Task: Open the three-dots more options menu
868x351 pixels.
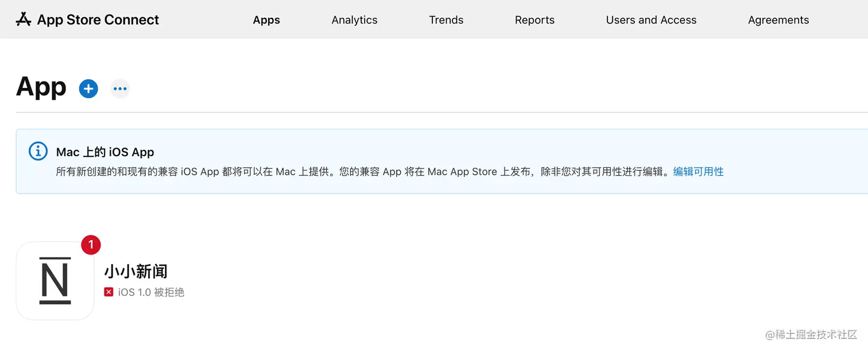Action: click(120, 88)
